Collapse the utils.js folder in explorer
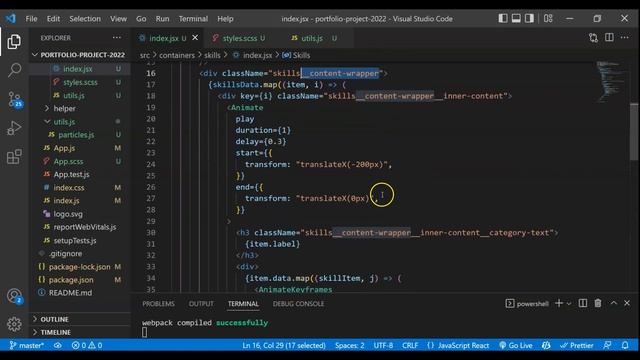Screen dimensions: 640x360 (x=64, y=122)
